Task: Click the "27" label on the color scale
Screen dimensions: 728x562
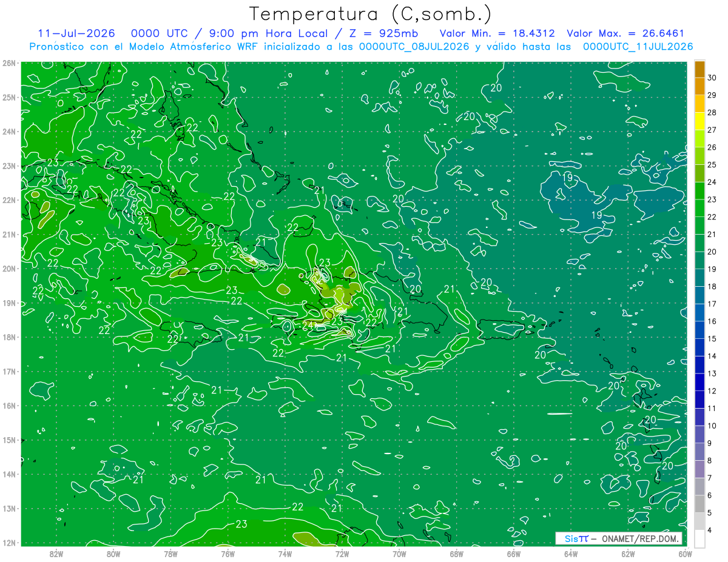Action: [x=712, y=130]
